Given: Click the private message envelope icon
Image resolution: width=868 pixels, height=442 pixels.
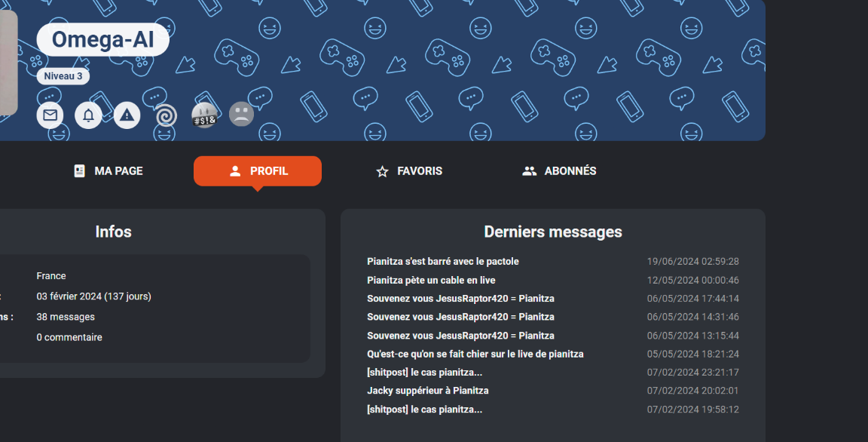Looking at the screenshot, I should 50,115.
